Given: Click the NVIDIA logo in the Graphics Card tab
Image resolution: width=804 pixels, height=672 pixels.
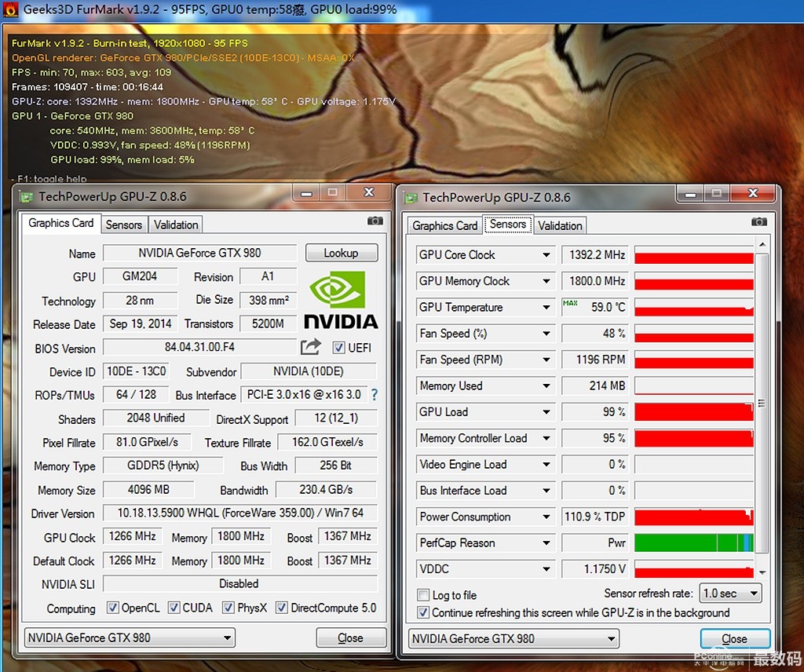Looking at the screenshot, I should (x=341, y=301).
